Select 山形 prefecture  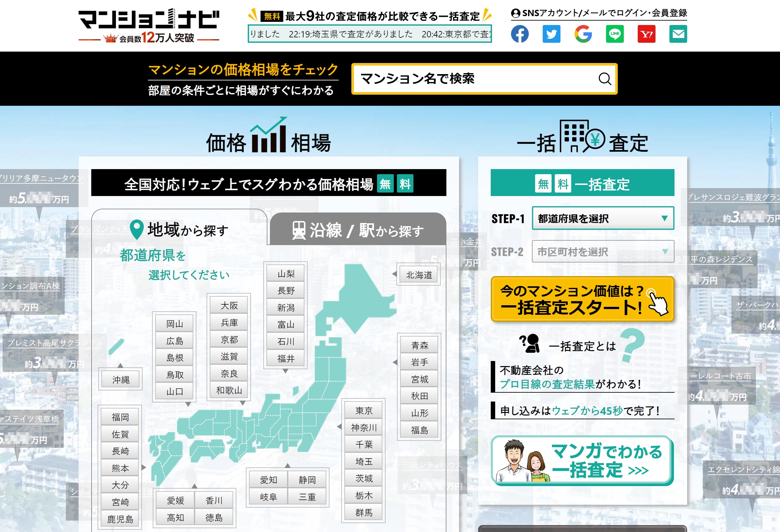pos(419,413)
